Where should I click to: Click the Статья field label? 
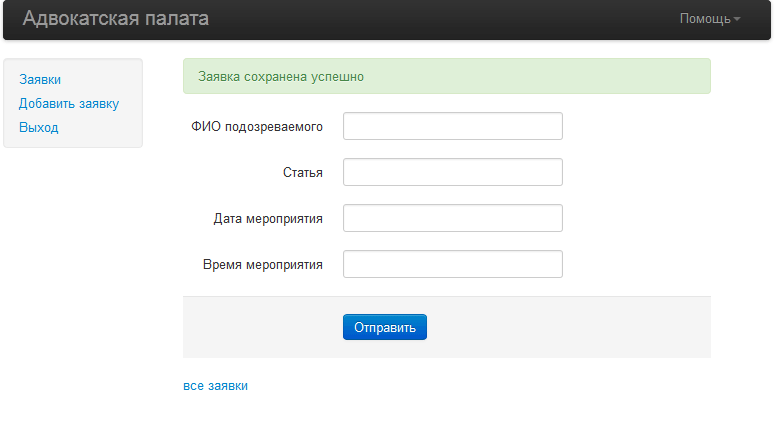(x=303, y=172)
